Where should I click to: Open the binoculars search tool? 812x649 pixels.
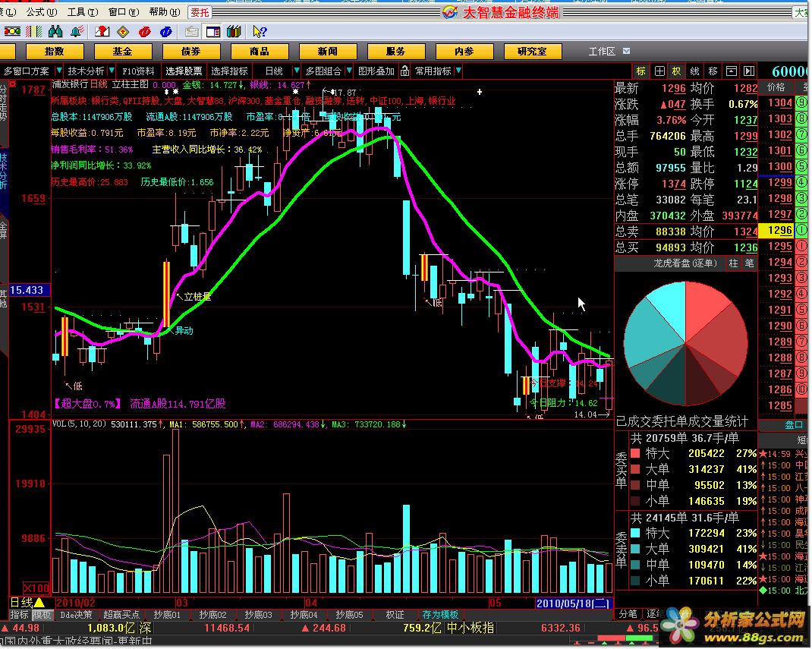[x=55, y=32]
